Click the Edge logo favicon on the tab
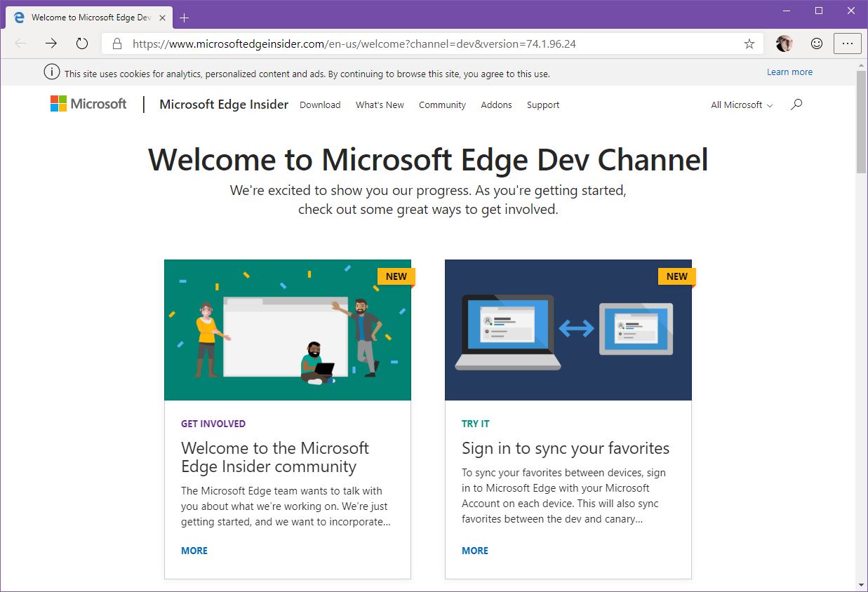 click(19, 18)
